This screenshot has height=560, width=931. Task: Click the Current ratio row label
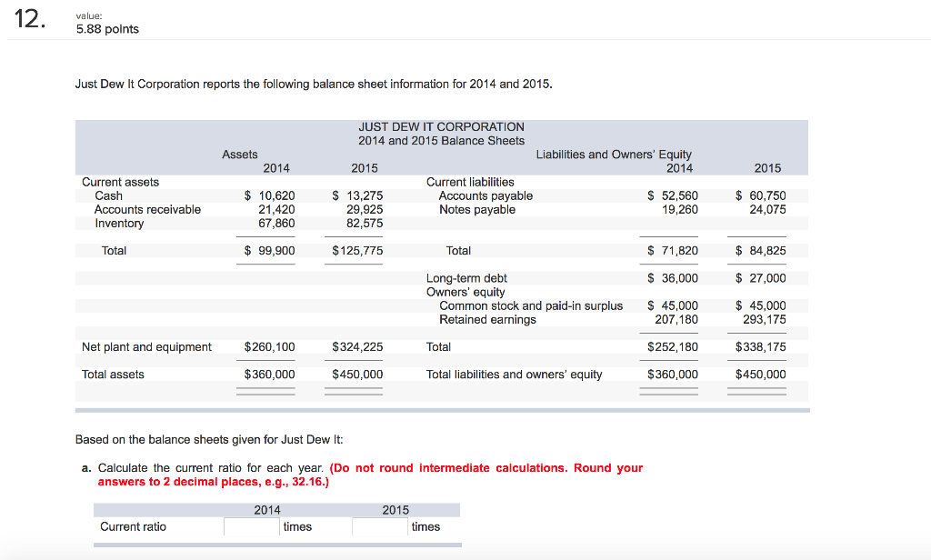133,526
